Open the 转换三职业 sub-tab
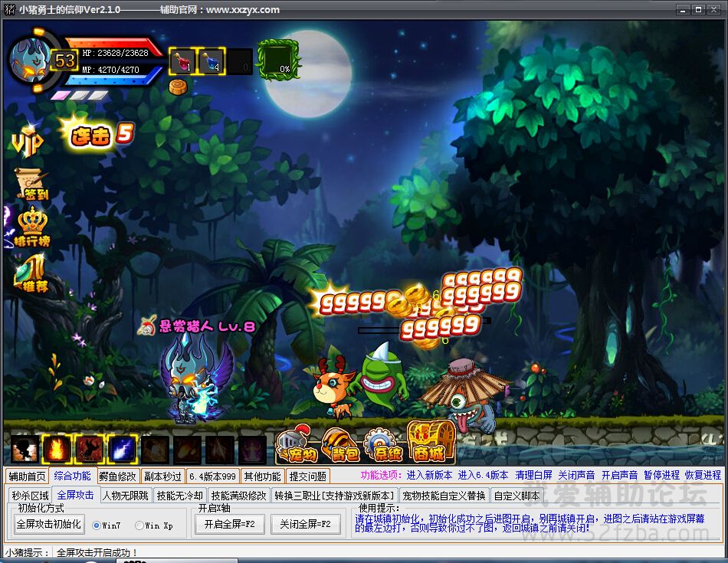This screenshot has width=728, height=563. tap(334, 496)
